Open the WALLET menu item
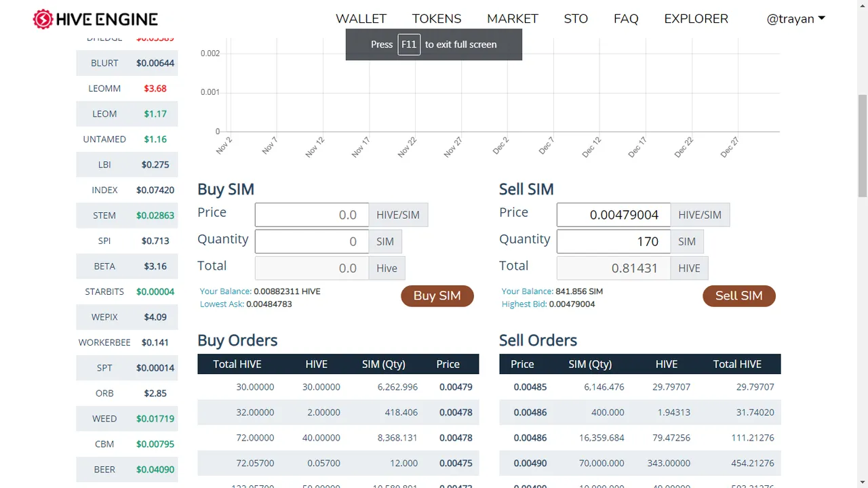The width and height of the screenshot is (868, 488). [361, 19]
